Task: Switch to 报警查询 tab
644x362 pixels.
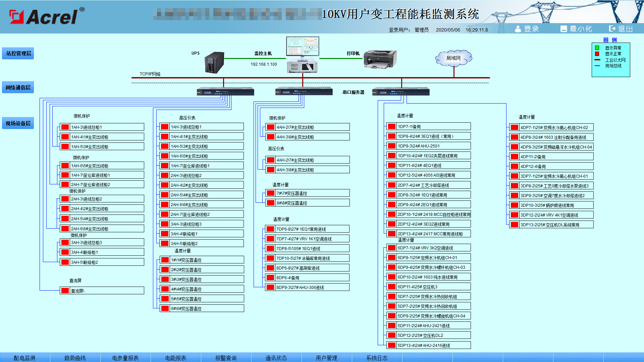Action: tap(226, 358)
